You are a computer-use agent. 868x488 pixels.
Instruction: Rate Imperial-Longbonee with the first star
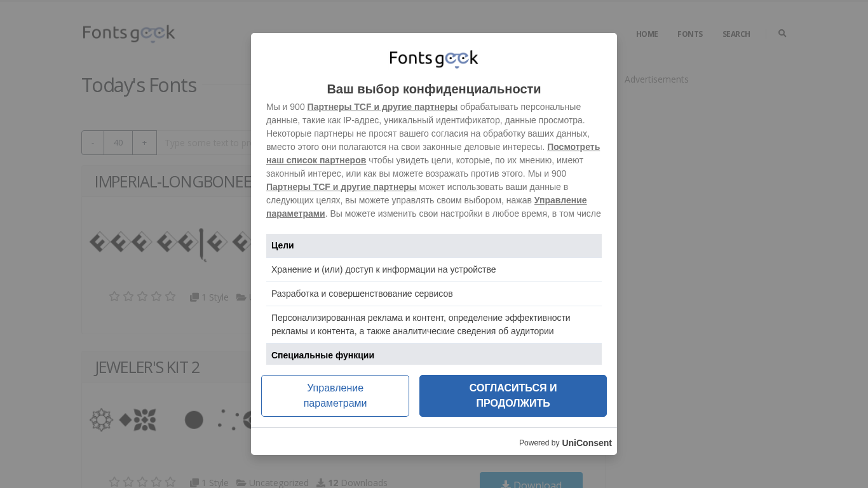pyautogui.click(x=114, y=297)
